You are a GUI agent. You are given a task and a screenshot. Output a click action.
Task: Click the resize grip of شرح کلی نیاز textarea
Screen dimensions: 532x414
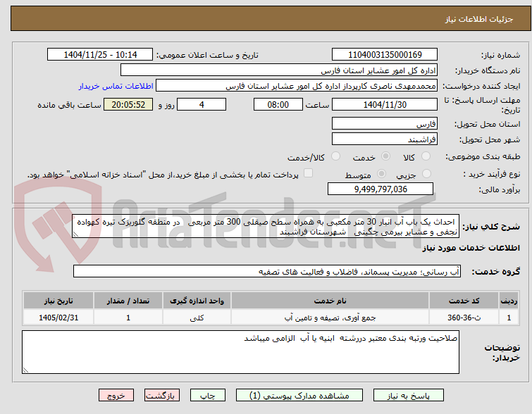75,234
